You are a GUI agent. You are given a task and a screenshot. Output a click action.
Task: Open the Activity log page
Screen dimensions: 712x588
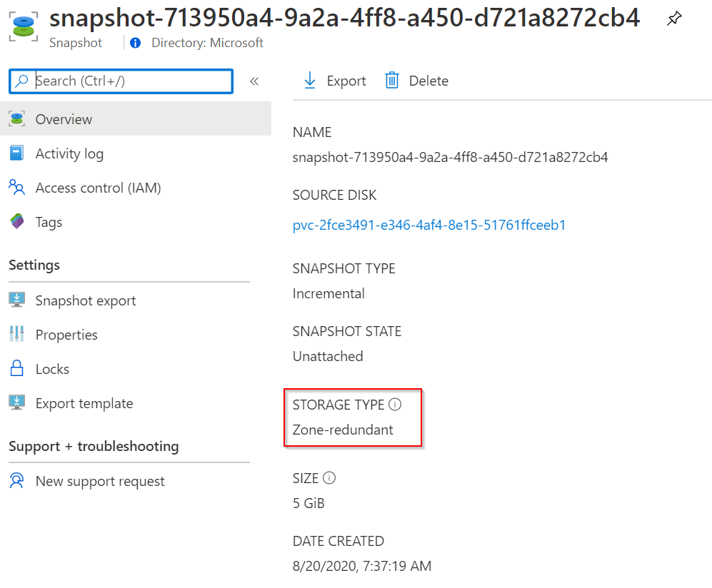pos(69,153)
